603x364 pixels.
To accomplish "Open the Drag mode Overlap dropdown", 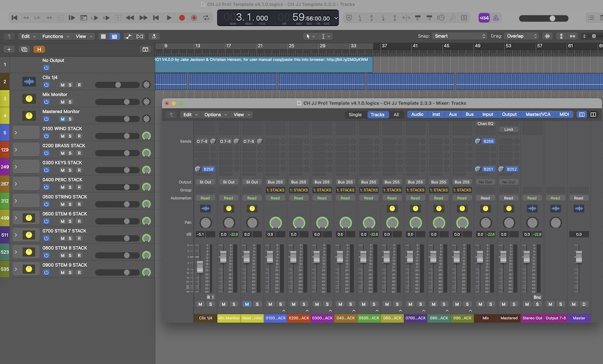I will coord(522,36).
